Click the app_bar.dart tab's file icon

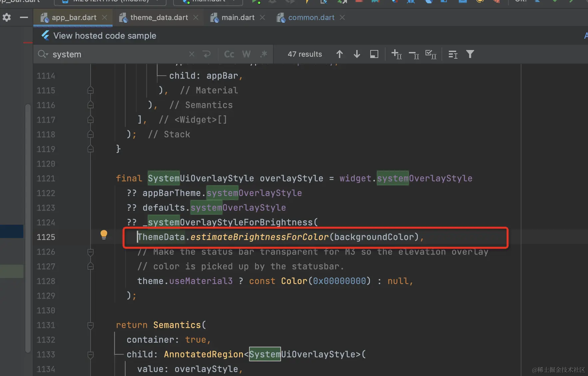point(45,18)
